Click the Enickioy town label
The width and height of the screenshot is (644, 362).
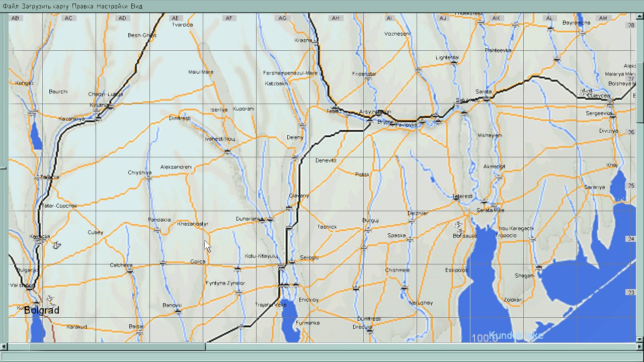click(308, 300)
